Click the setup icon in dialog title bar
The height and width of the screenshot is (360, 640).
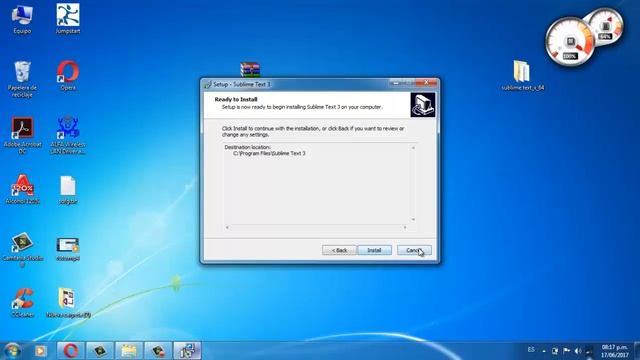[x=207, y=84]
